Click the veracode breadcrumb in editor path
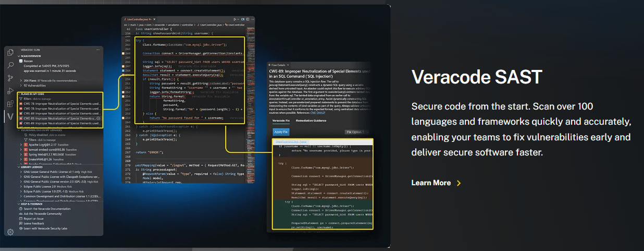This screenshot has height=251, width=644. point(159,25)
